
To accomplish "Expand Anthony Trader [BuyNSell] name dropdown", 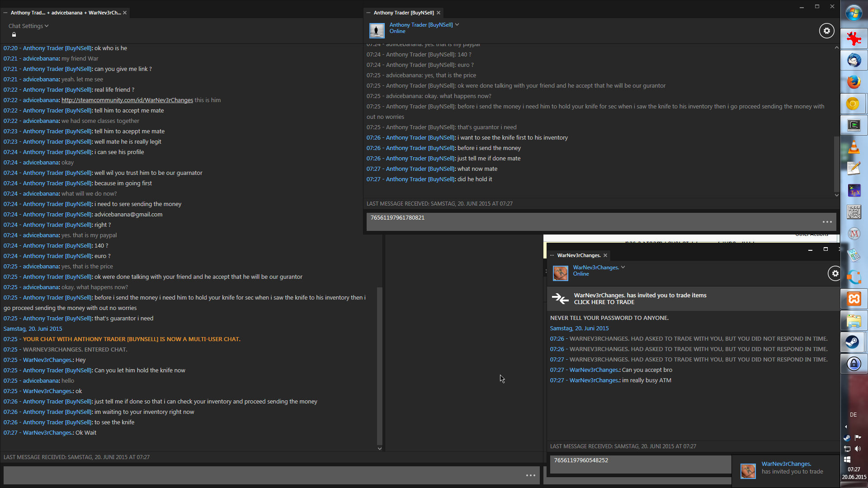I will coord(457,25).
